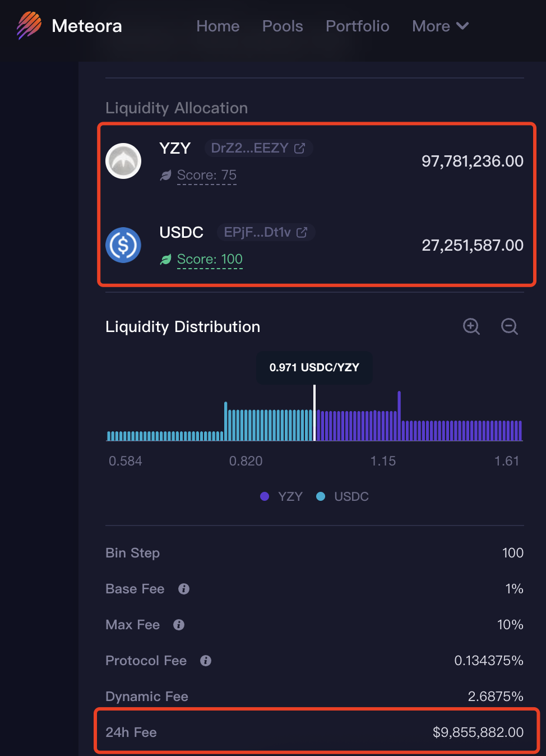Open the Portfolio page
The image size is (546, 756).
[357, 26]
